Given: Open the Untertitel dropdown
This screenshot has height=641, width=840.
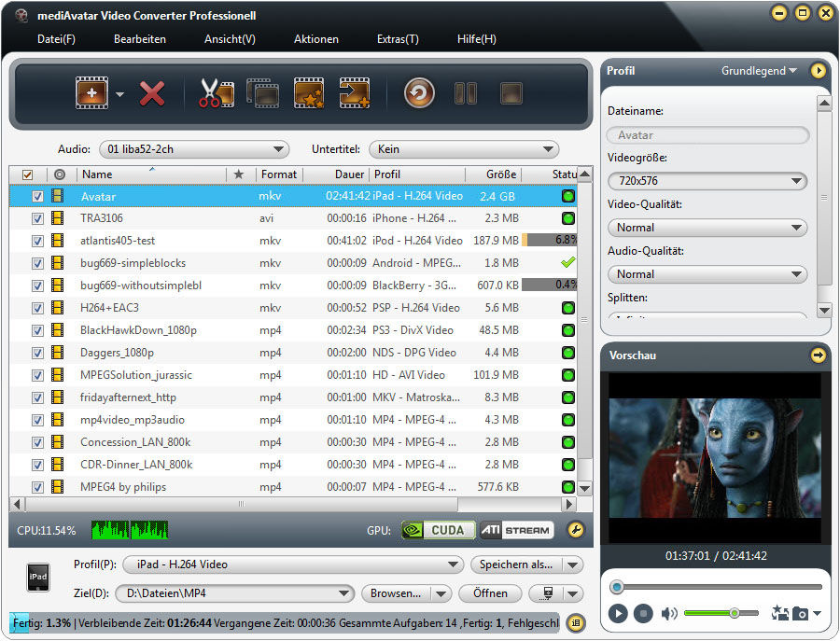Looking at the screenshot, I should (x=464, y=149).
